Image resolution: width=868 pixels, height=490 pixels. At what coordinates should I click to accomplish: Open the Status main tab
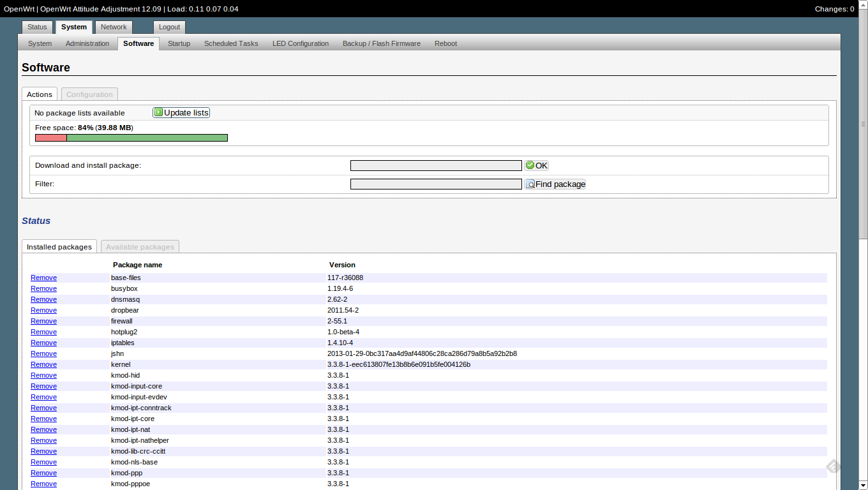(37, 27)
